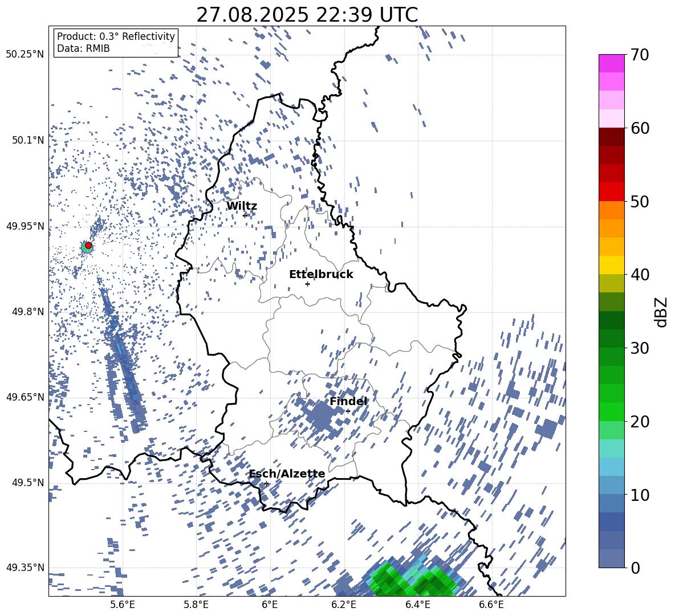
Task: Click the Findel city label
Action: click(348, 401)
